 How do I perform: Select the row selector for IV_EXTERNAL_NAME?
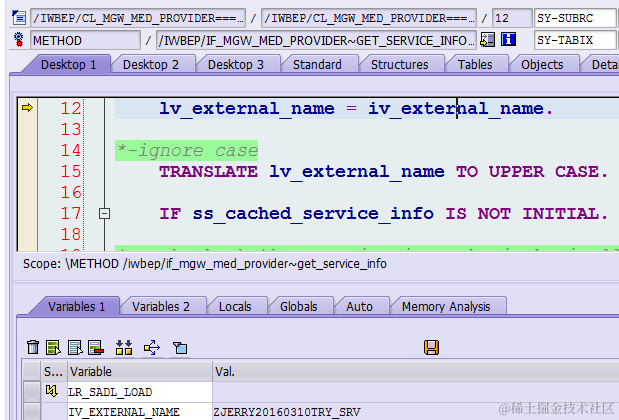coord(31,411)
